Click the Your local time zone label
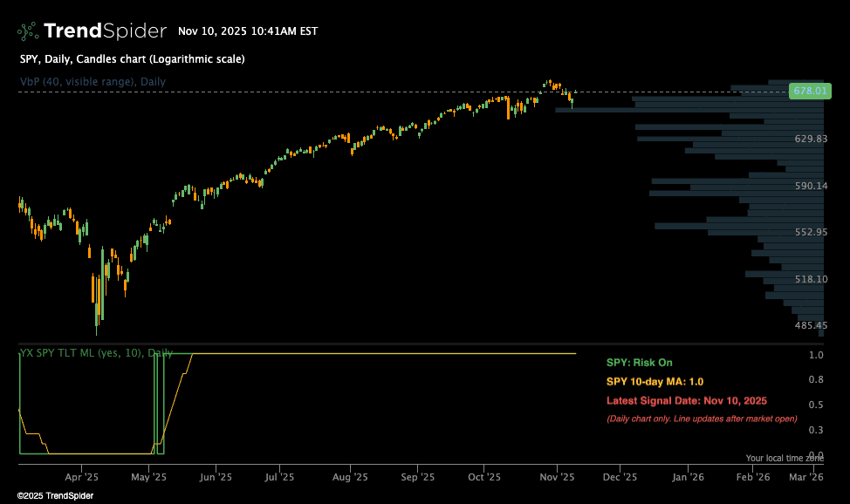Image resolution: width=850 pixels, height=504 pixels. (785, 458)
